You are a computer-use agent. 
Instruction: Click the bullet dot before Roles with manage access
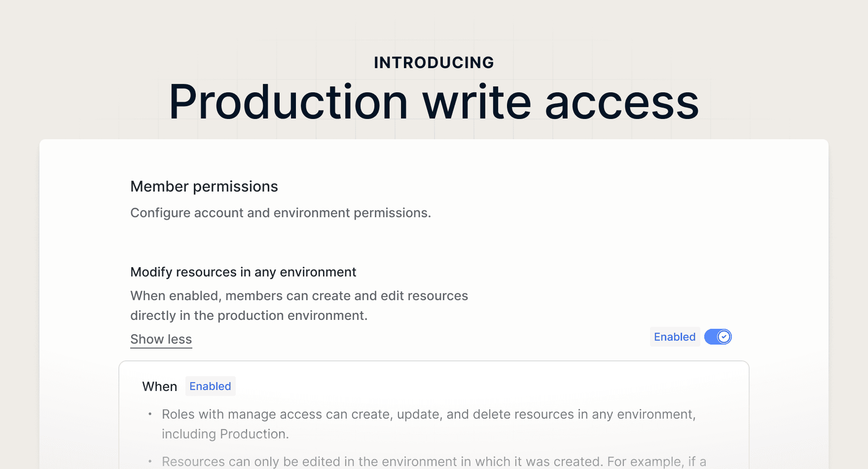[x=150, y=414]
